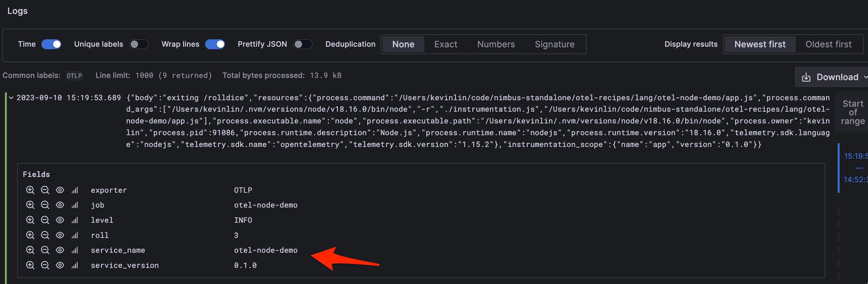The height and width of the screenshot is (284, 868).
Task: Select Exact deduplication
Action: pos(445,44)
